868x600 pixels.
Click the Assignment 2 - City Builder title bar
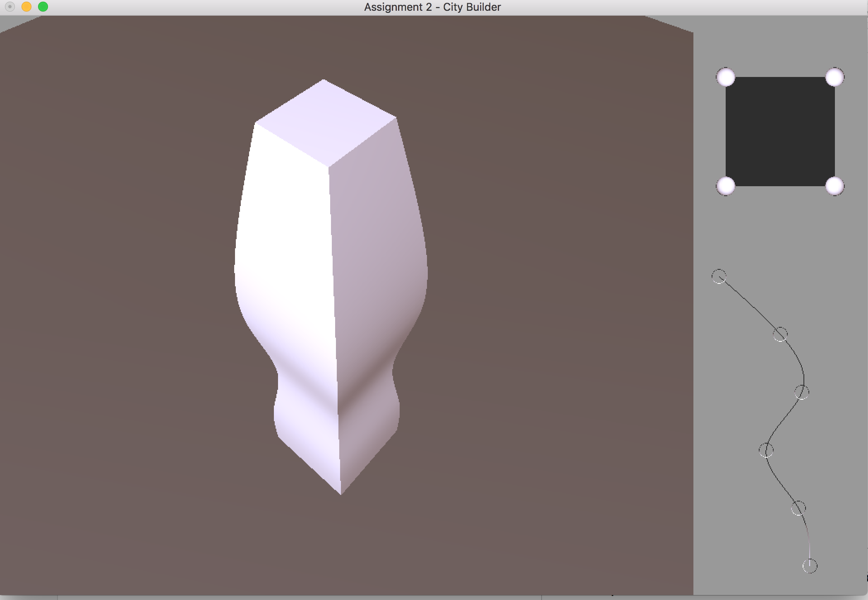coord(432,7)
